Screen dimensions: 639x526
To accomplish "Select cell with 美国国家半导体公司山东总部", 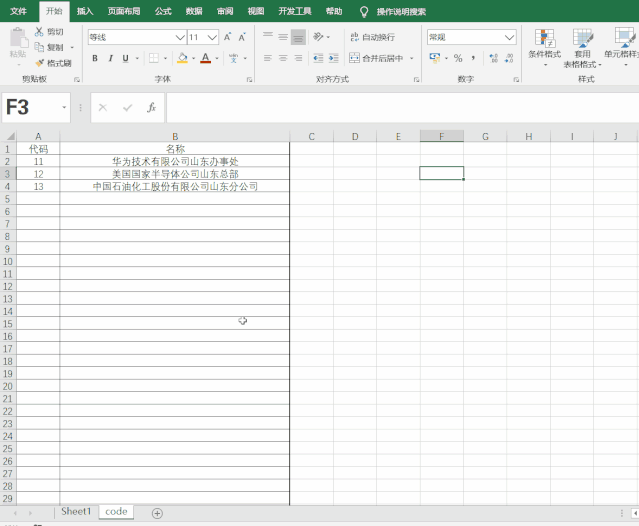I will (x=175, y=174).
